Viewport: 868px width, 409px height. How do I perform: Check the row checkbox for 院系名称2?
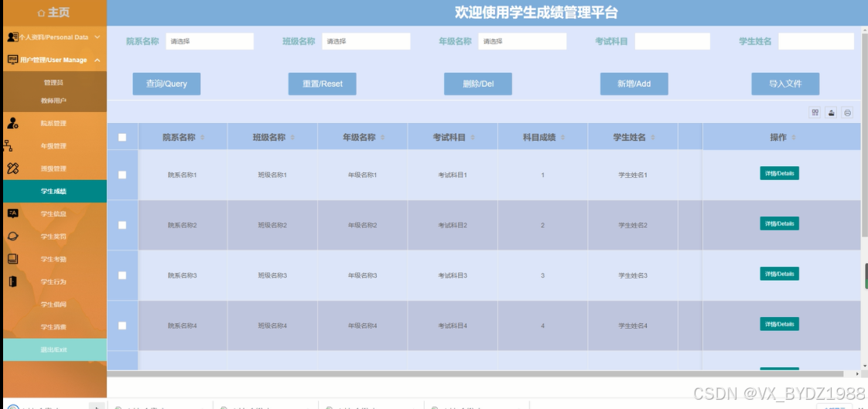[122, 225]
